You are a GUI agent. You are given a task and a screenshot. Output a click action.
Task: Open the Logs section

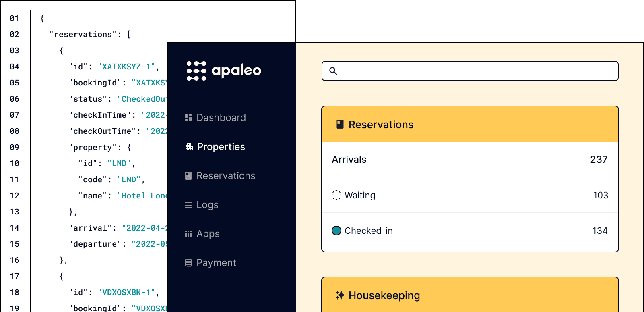tap(207, 205)
